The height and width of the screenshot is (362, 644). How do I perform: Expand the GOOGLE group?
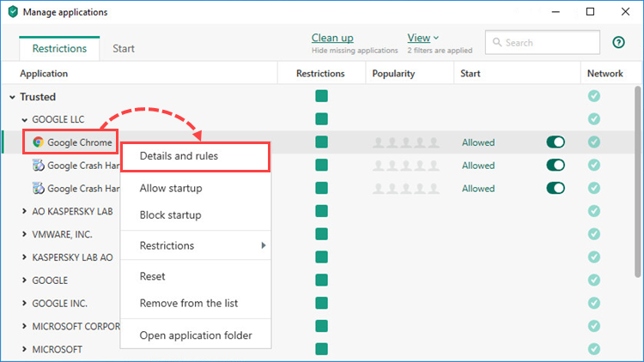(x=24, y=280)
